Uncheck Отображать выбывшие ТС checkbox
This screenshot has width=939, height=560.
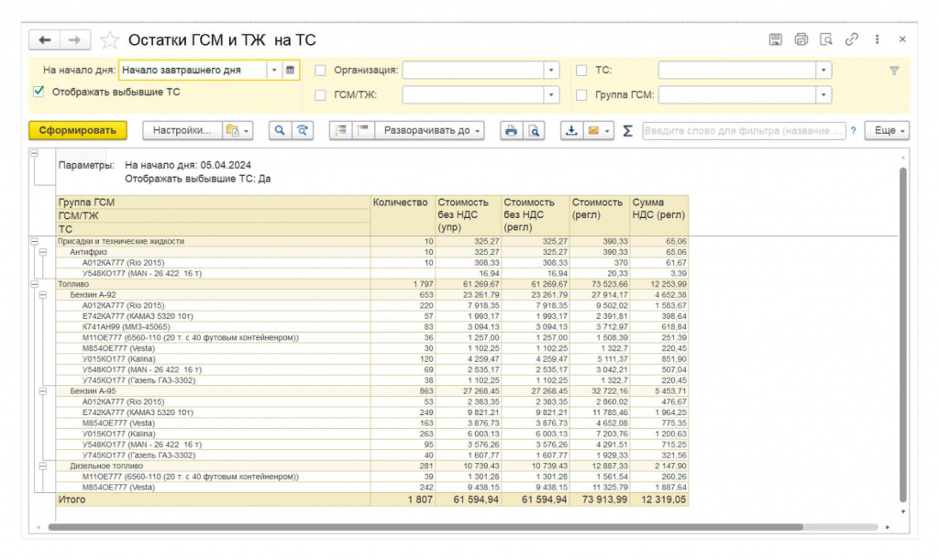(39, 92)
